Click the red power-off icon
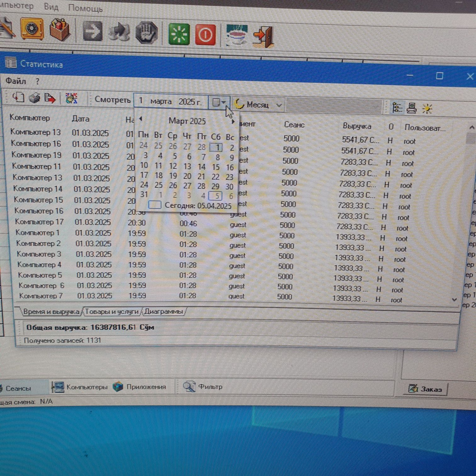Screen dimensions: 476x476 coord(206,35)
